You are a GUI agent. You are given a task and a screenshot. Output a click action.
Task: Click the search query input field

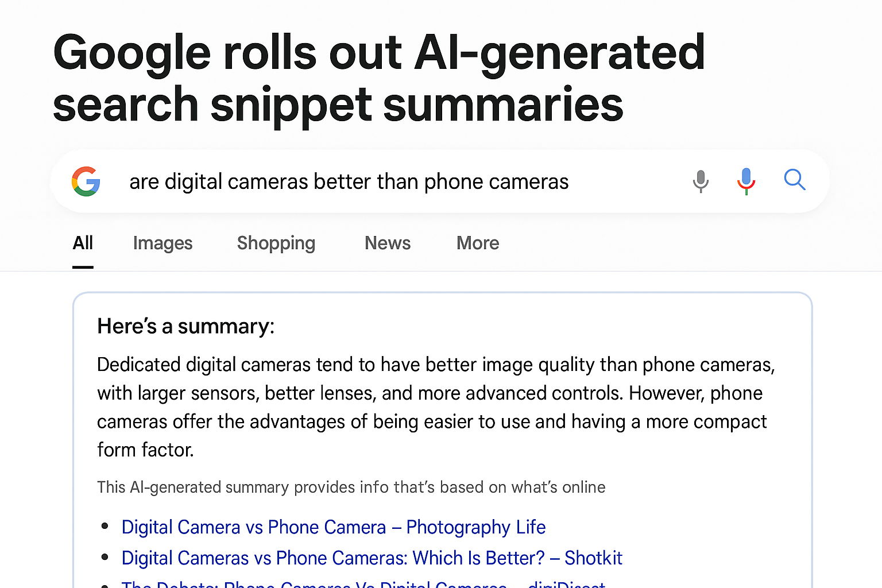[x=349, y=181]
